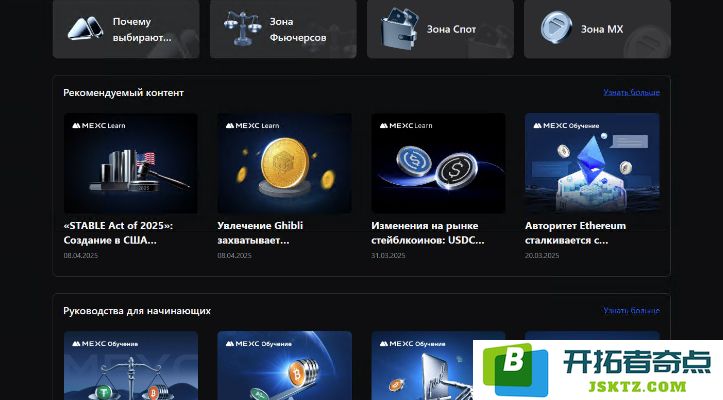Click 'Узнать больше' beside Руководства для начинающих
The height and width of the screenshot is (400, 723).
[631, 310]
